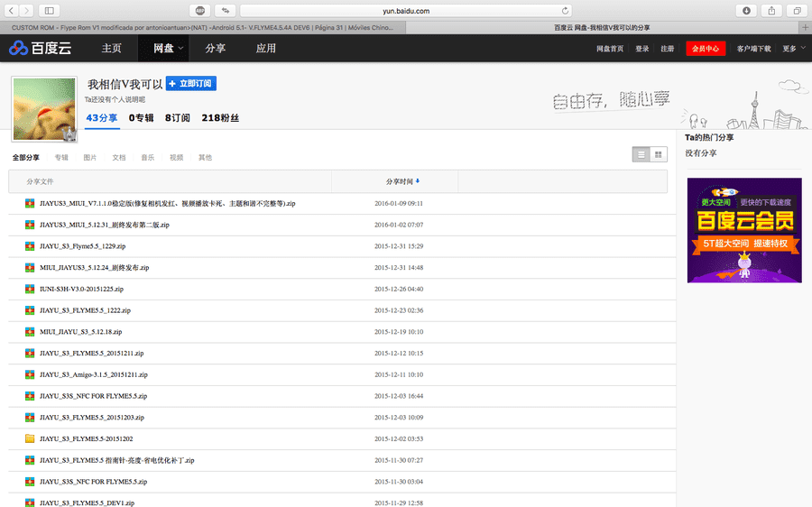Toggle the Safari sidebar button
The width and height of the screenshot is (812, 507).
[50, 10]
